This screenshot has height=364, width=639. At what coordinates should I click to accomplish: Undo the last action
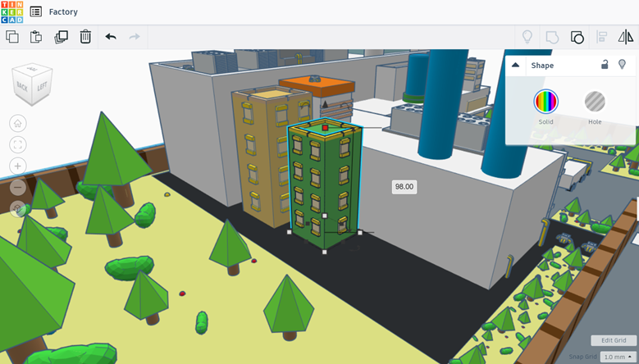[111, 37]
